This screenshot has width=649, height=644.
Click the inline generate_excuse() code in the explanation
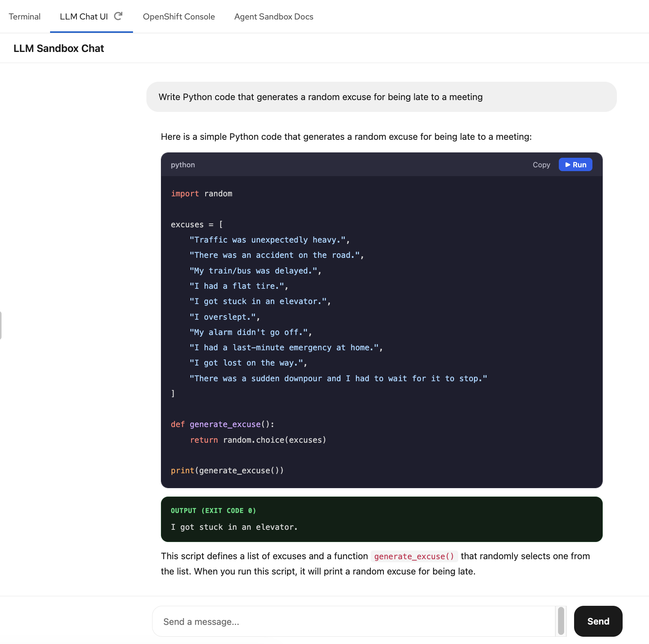(414, 557)
